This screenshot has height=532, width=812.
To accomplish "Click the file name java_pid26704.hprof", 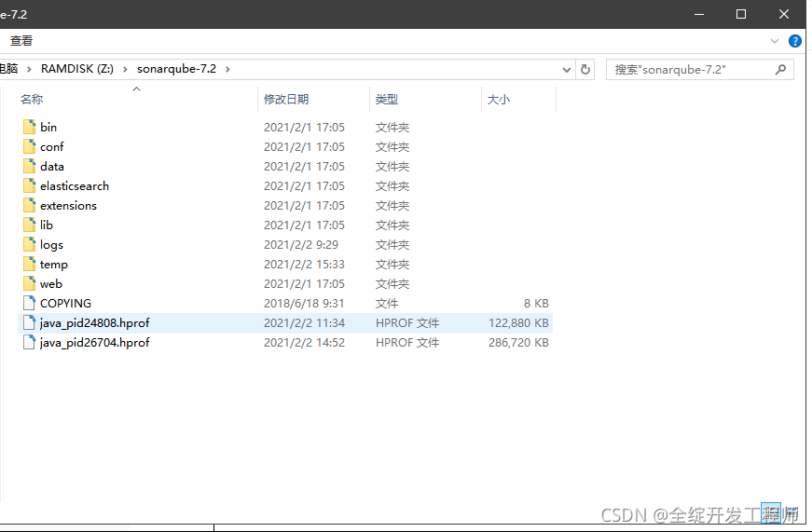I will pyautogui.click(x=95, y=343).
